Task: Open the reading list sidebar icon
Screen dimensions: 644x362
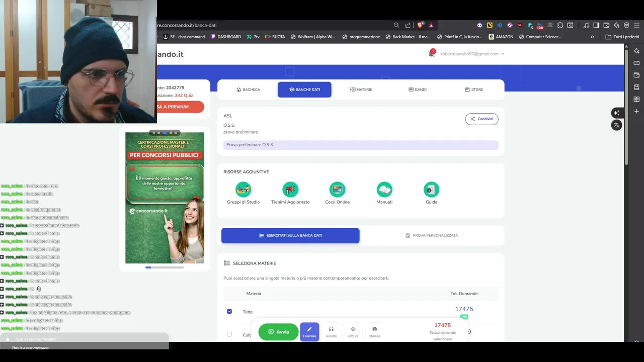Action: pos(636,99)
